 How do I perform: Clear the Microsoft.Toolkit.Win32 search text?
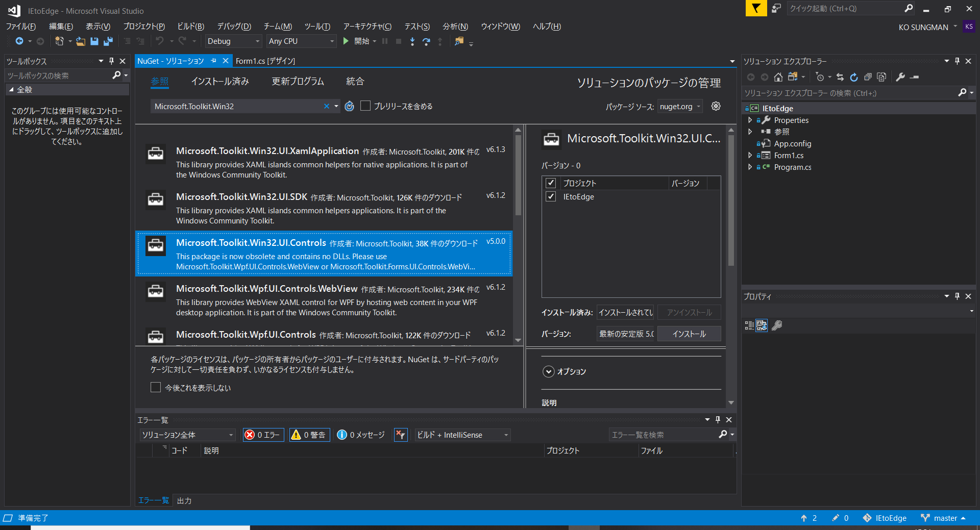tap(327, 106)
